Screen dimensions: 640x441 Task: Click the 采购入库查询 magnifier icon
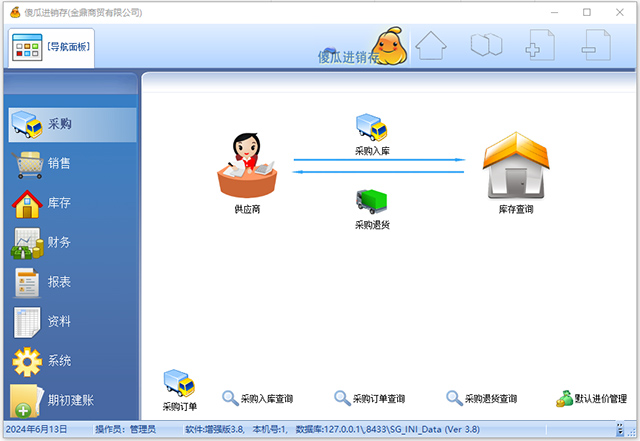coord(230,398)
